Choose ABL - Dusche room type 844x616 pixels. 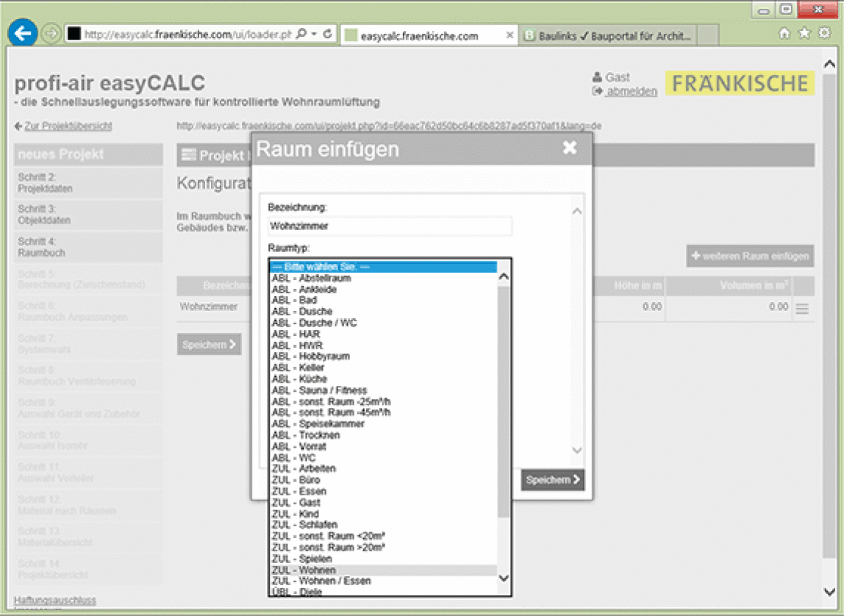point(383,312)
